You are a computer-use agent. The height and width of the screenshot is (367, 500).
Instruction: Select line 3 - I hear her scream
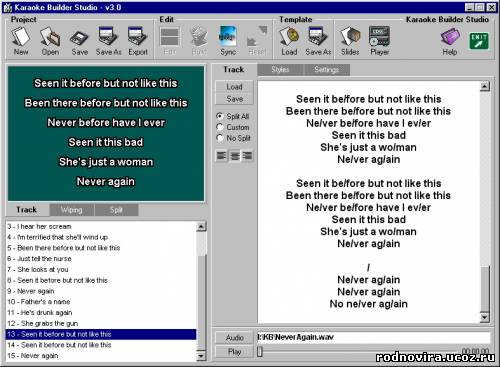pyautogui.click(x=101, y=226)
